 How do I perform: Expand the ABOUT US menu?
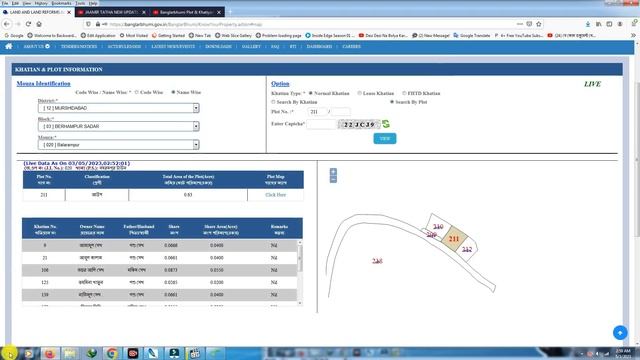tap(36, 47)
